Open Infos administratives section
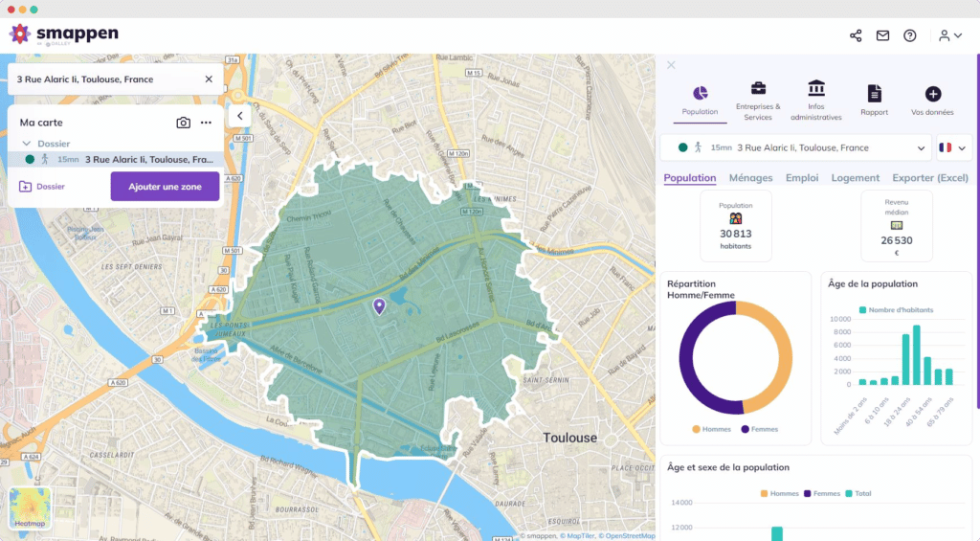 pos(816,101)
